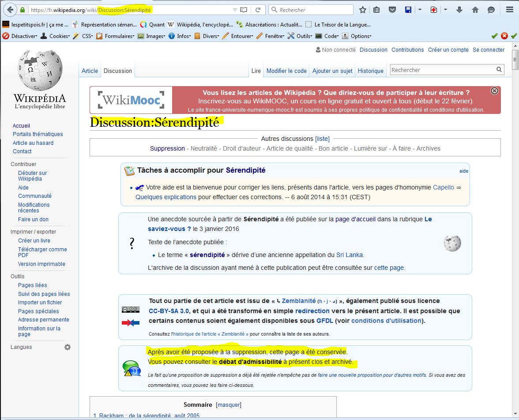Bookmark this page with the star icon
The height and width of the screenshot is (420, 519).
click(363, 10)
